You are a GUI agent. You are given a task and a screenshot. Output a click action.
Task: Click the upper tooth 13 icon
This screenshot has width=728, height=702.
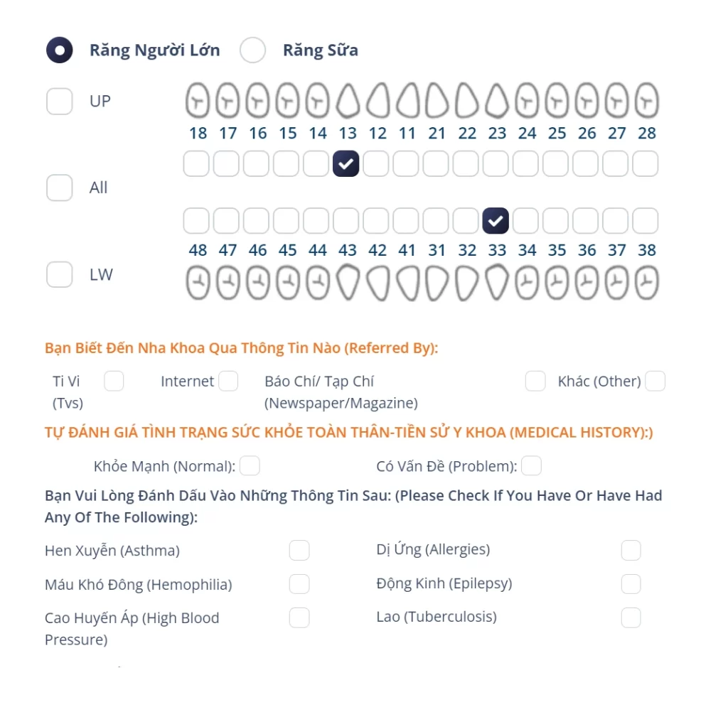(347, 101)
